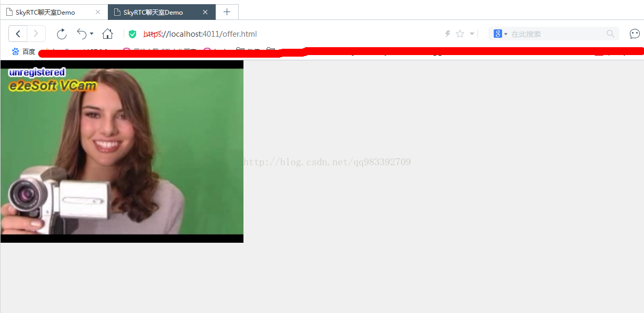Image resolution: width=644 pixels, height=313 pixels.
Task: Open the smiley chat bubble icon
Action: tap(635, 34)
